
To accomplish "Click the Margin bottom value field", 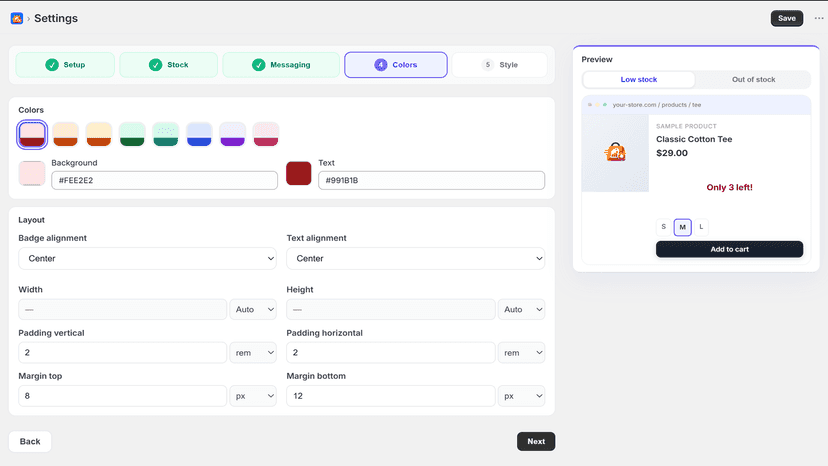I will coord(391,396).
